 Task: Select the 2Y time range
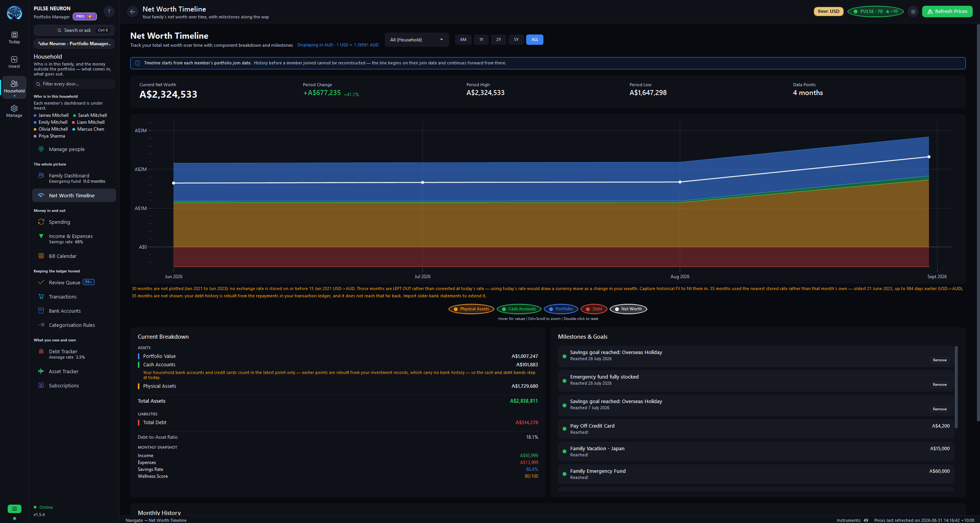tap(498, 39)
